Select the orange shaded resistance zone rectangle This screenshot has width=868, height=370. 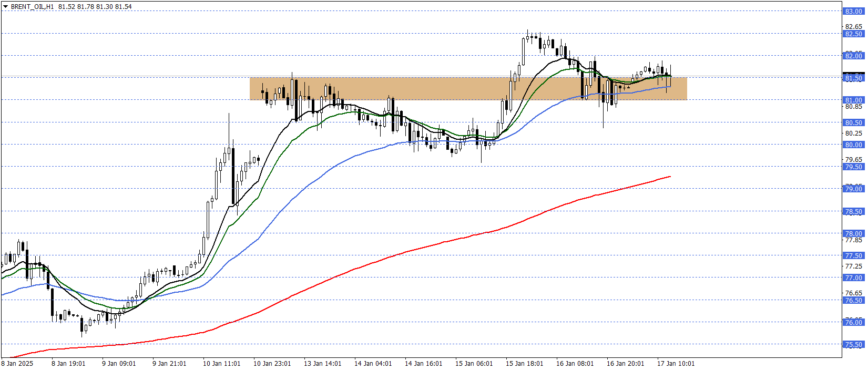pyautogui.click(x=468, y=89)
